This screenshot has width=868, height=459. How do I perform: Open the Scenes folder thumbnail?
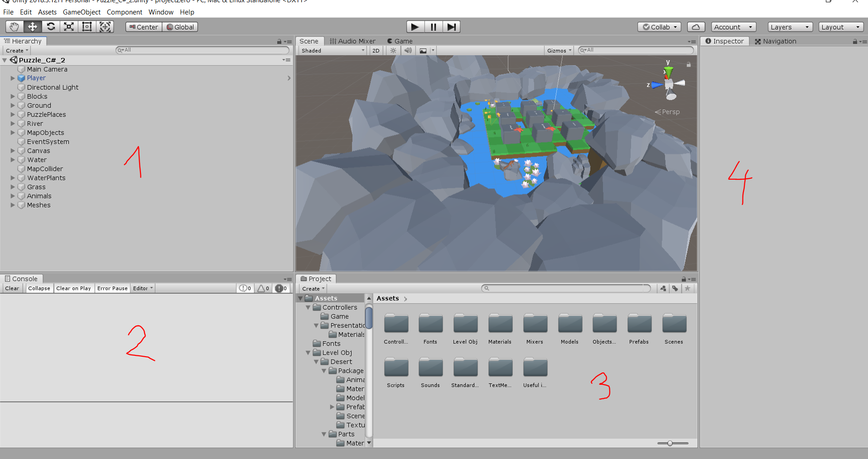[674, 329]
